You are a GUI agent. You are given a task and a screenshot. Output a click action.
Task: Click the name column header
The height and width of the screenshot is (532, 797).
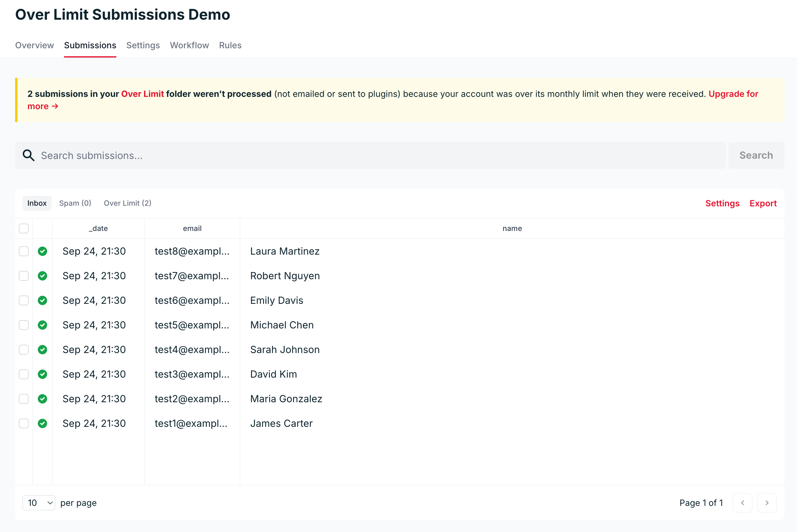(x=512, y=228)
